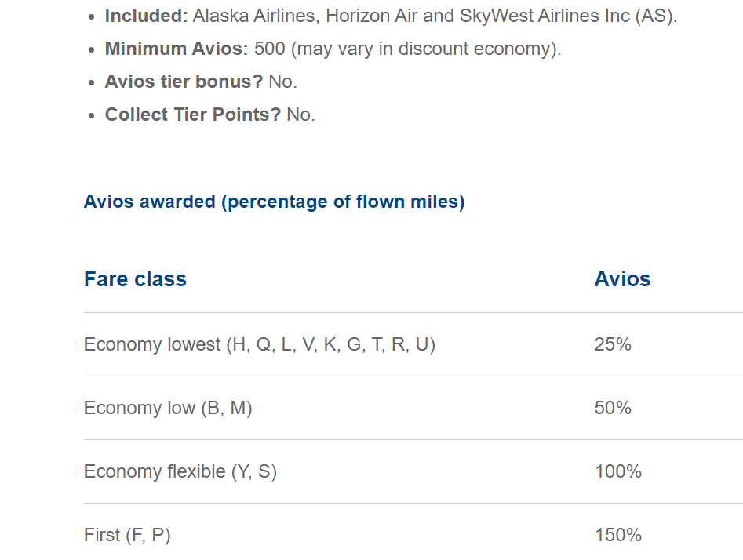Select the 'Economy low (B, M)' row label
Screen dimensions: 743x560
pyautogui.click(x=168, y=408)
